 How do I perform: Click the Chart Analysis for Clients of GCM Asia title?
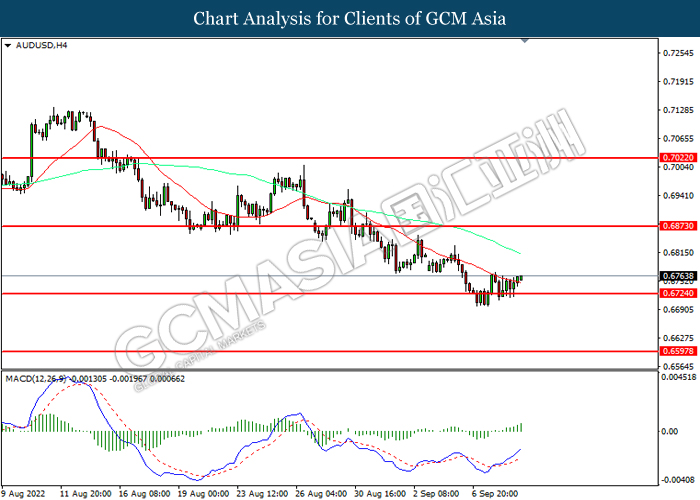pyautogui.click(x=350, y=18)
